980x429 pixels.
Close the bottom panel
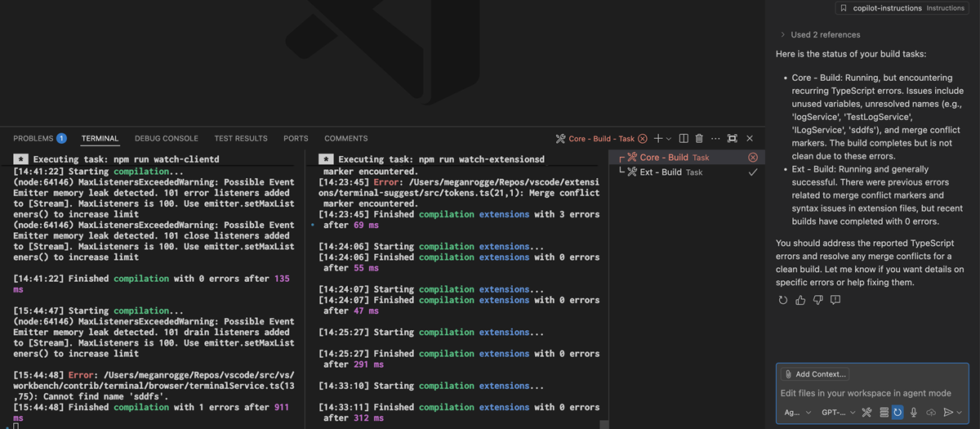[750, 138]
